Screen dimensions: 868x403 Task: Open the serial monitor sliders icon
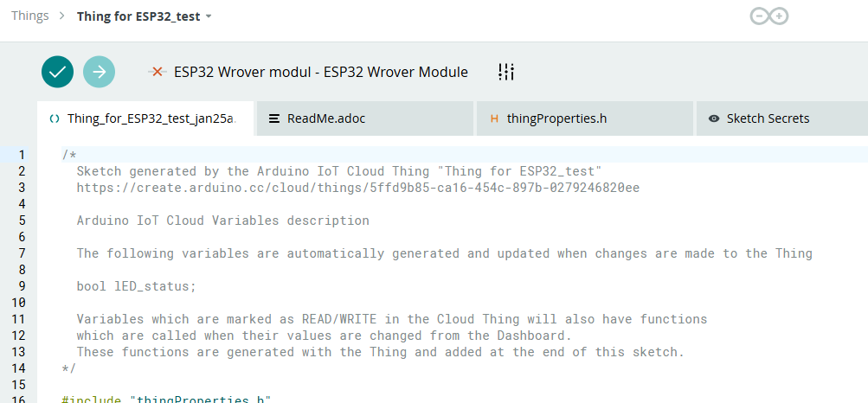click(506, 72)
